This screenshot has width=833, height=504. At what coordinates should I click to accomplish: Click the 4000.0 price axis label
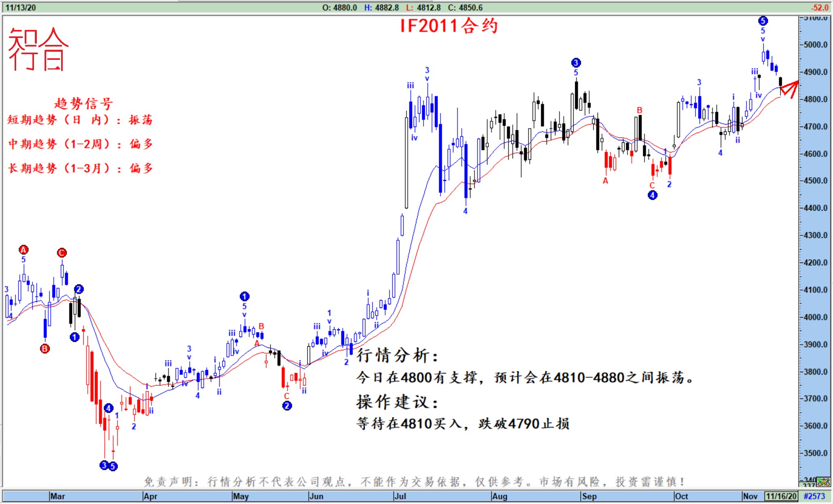(816, 317)
